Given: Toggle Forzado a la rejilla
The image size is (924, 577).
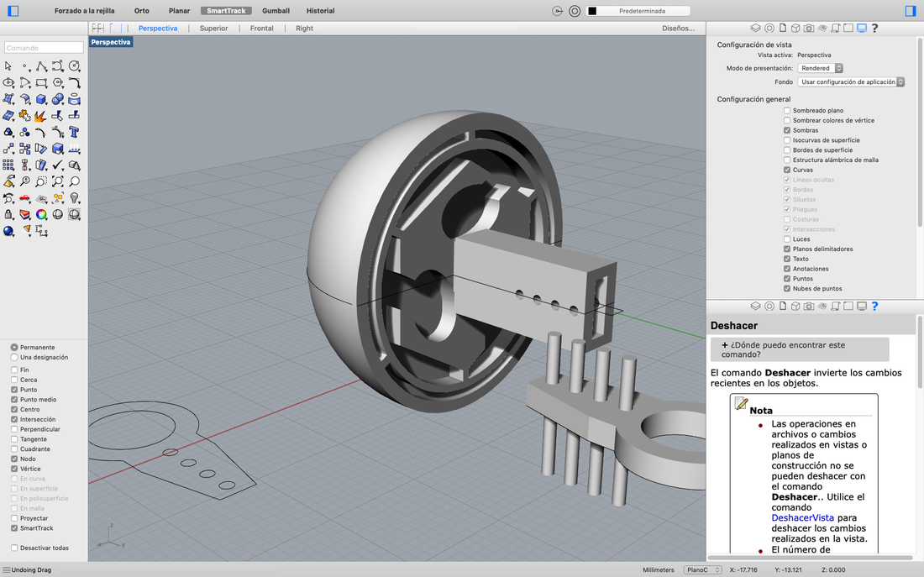Looking at the screenshot, I should pos(84,11).
